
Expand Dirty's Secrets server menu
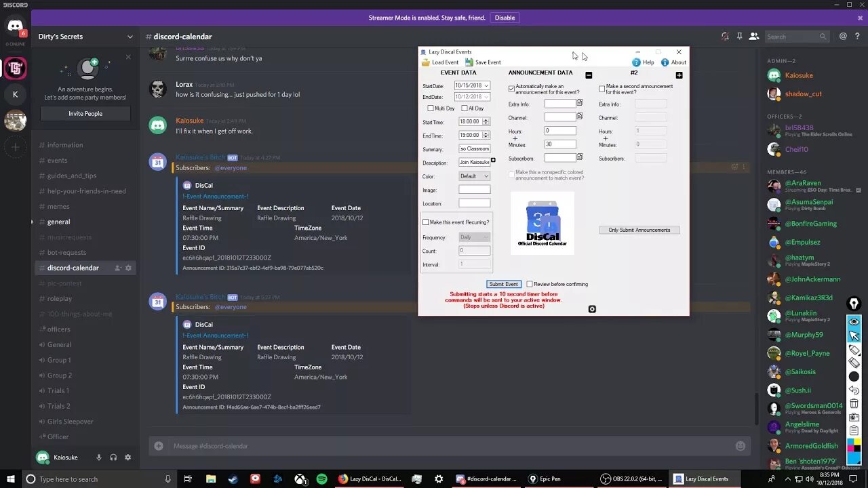pos(130,37)
